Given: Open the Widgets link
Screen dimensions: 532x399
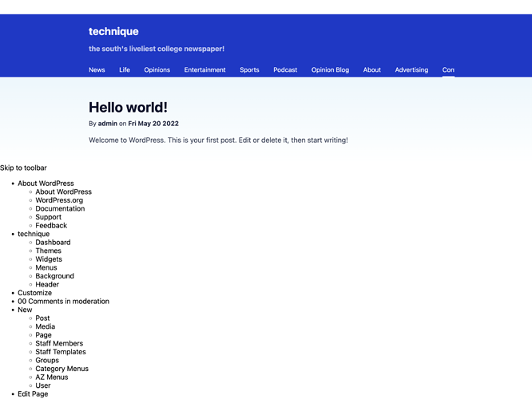Looking at the screenshot, I should pyautogui.click(x=49, y=259).
